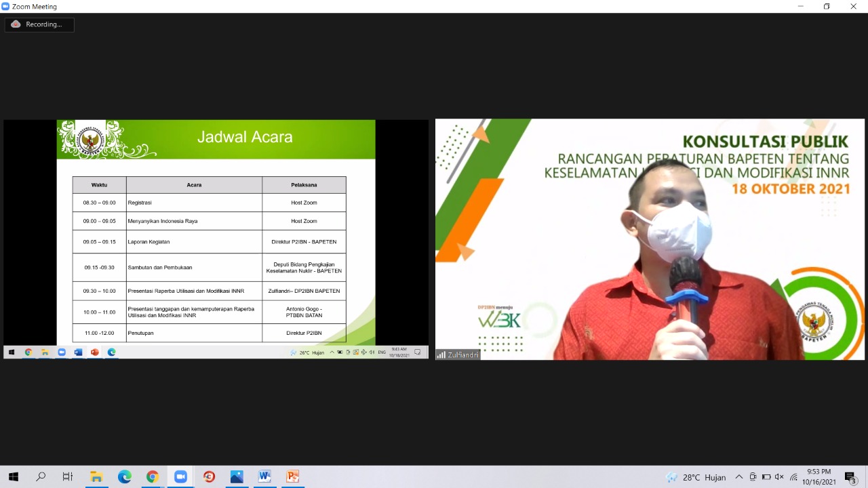Open the notification center icon
Image resolution: width=868 pixels, height=488 pixels.
click(850, 477)
